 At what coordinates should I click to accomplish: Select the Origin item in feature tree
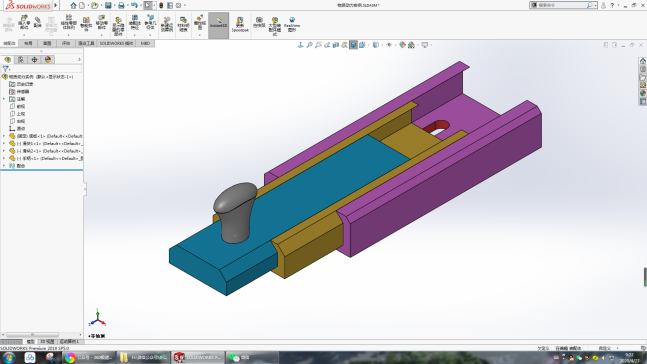tap(17, 128)
